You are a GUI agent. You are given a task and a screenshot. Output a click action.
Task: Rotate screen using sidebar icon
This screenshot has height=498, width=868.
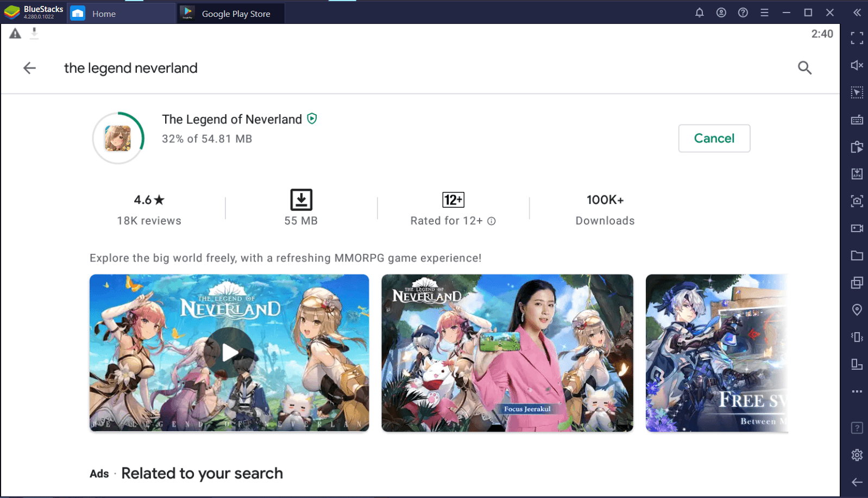coord(857,364)
